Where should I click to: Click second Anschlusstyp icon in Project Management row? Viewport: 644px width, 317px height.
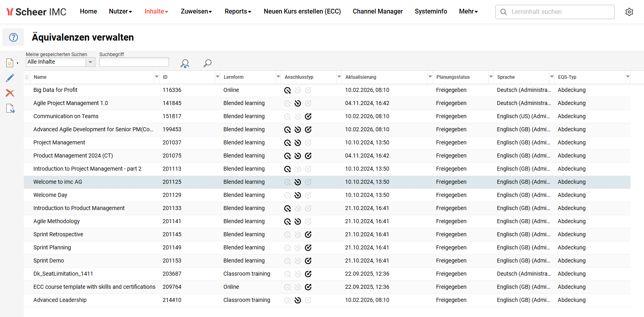[298, 143]
